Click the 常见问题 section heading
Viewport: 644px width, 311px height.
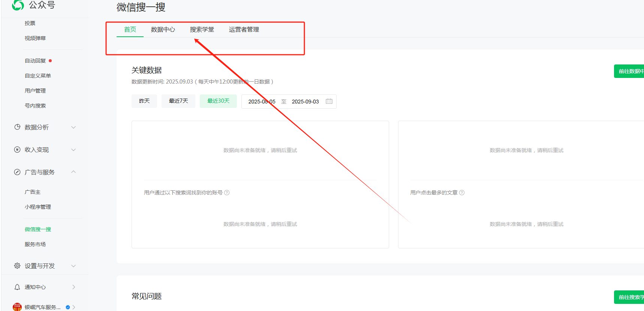147,296
